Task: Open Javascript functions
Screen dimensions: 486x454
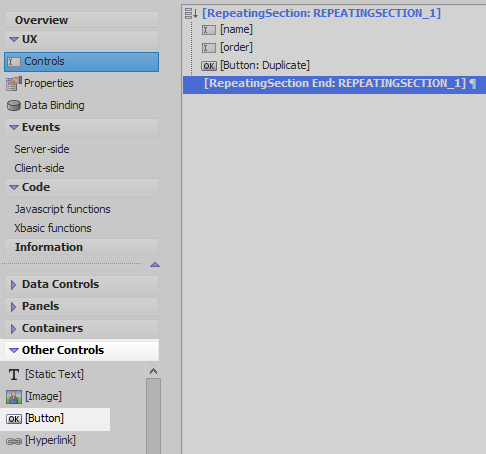Action: pyautogui.click(x=62, y=209)
